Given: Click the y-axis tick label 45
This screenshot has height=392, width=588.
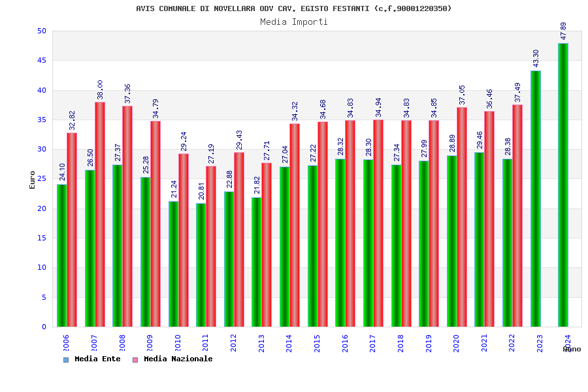Looking at the screenshot, I should pos(42,60).
